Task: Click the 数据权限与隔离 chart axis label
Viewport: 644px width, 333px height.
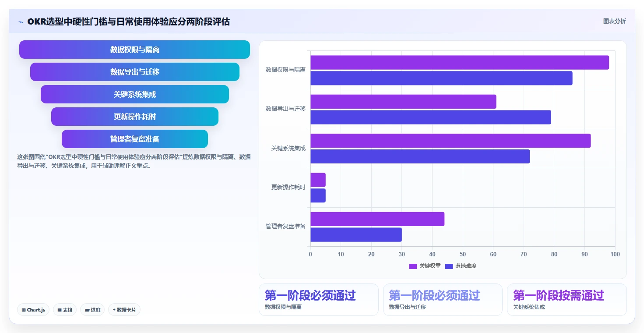Action: pos(285,70)
